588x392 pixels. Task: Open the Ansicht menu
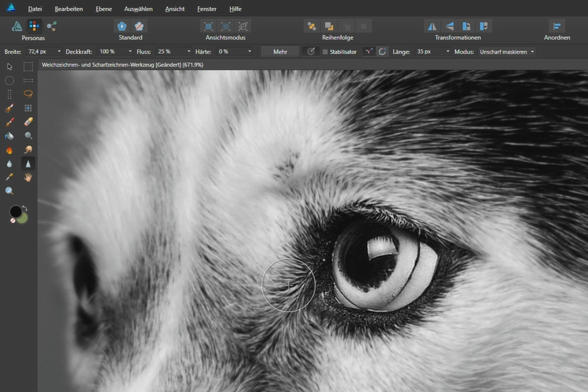click(x=175, y=9)
